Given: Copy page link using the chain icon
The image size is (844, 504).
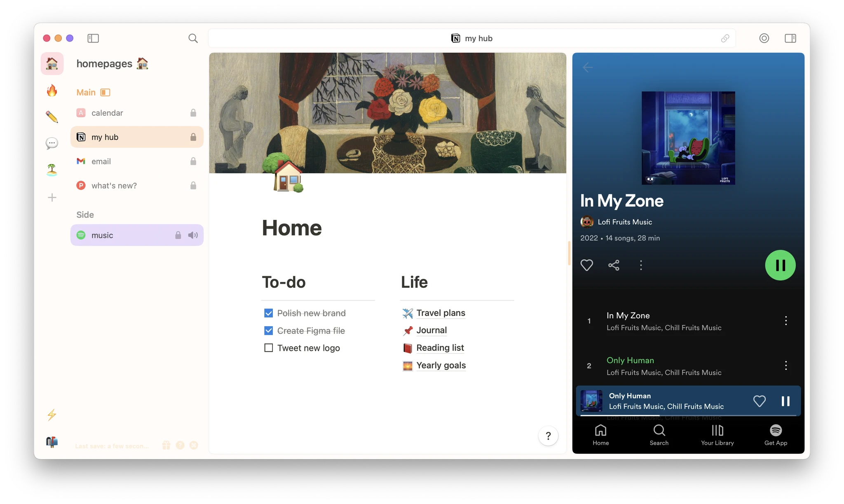Looking at the screenshot, I should click(x=725, y=38).
